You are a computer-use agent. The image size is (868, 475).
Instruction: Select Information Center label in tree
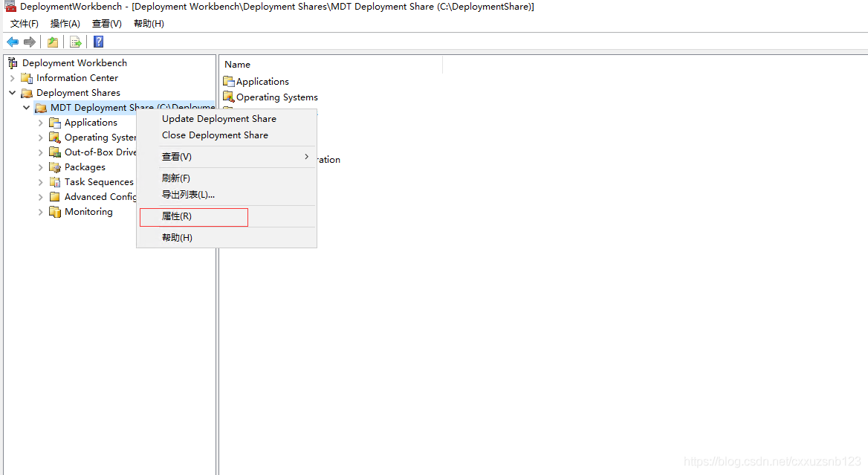coord(77,77)
